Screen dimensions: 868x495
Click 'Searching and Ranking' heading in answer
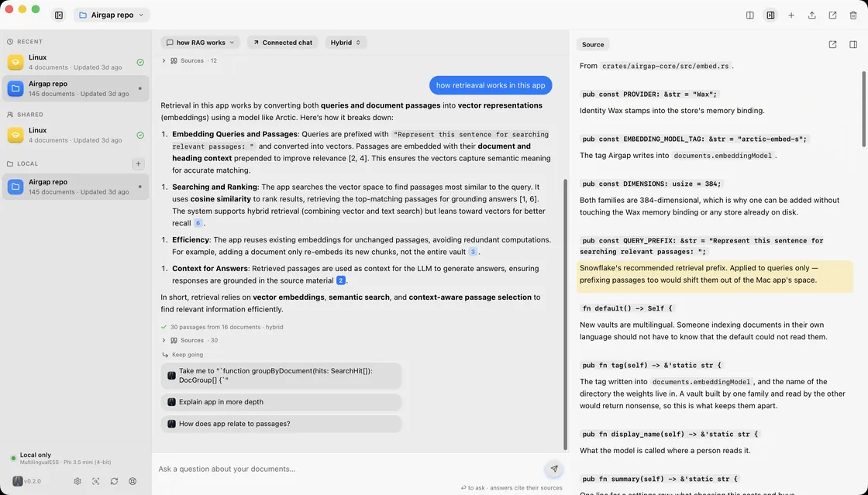pyautogui.click(x=215, y=187)
